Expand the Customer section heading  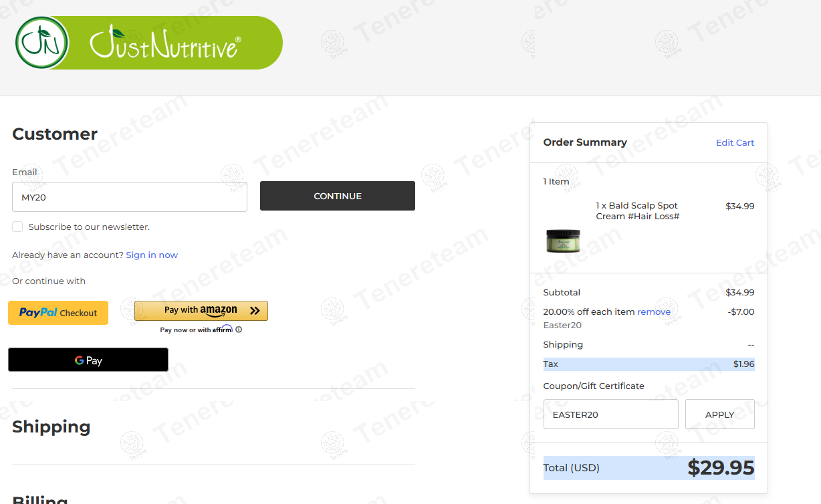[x=55, y=134]
